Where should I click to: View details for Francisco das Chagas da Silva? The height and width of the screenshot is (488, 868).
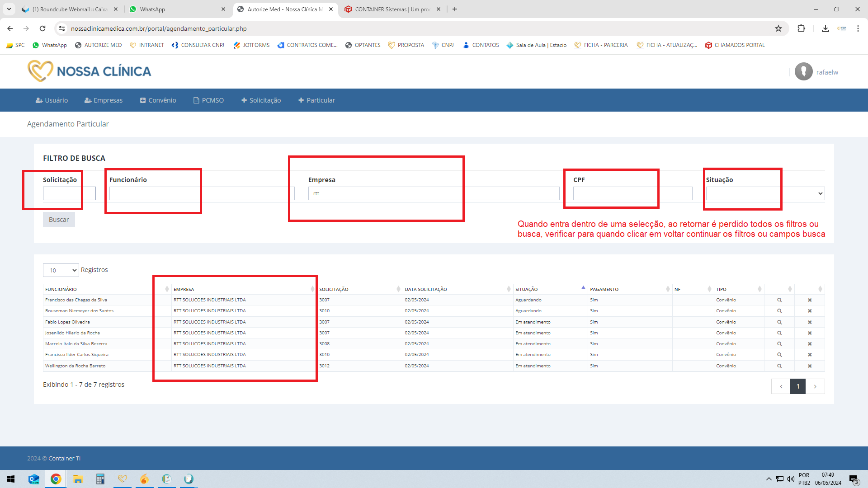tap(779, 300)
